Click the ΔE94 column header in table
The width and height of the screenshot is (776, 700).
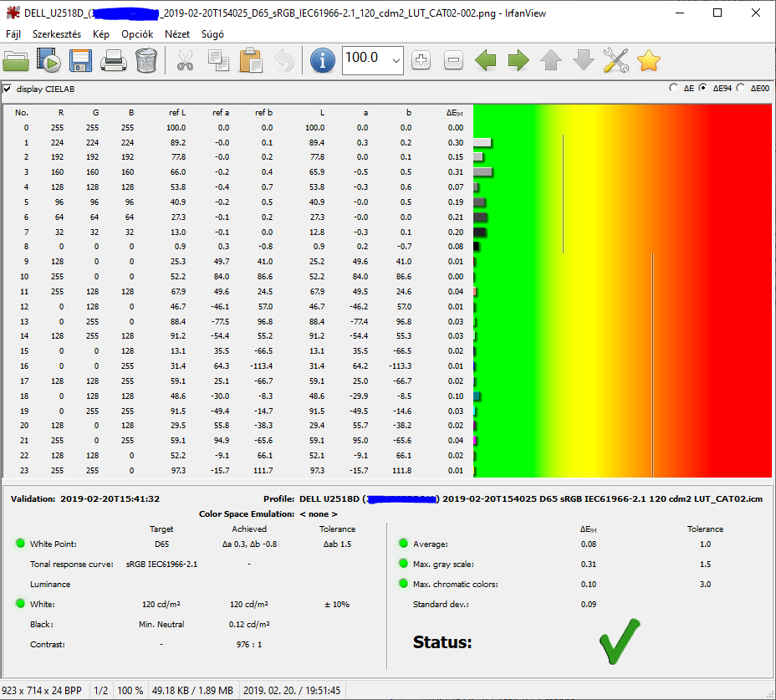[x=454, y=113]
